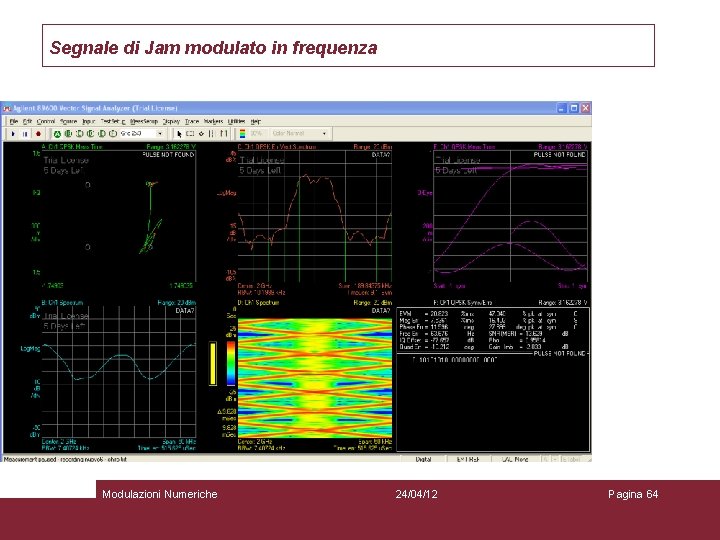
Task: Click the Range 20 dBm label on trace D
Action: 373,303
